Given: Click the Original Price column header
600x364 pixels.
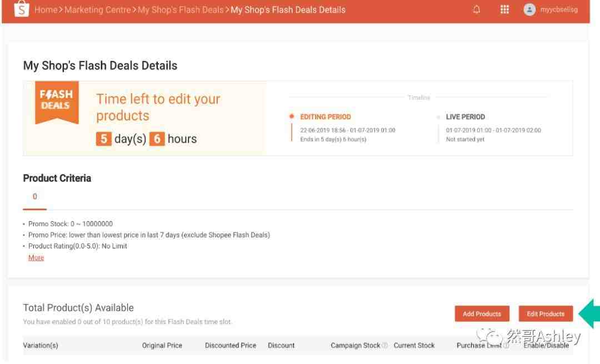Looking at the screenshot, I should coord(162,346).
